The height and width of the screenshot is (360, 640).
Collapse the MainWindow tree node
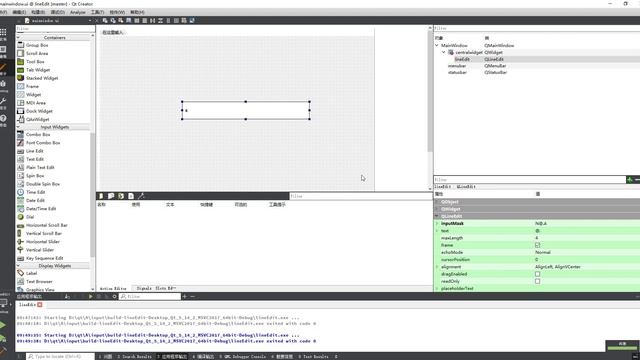click(437, 45)
